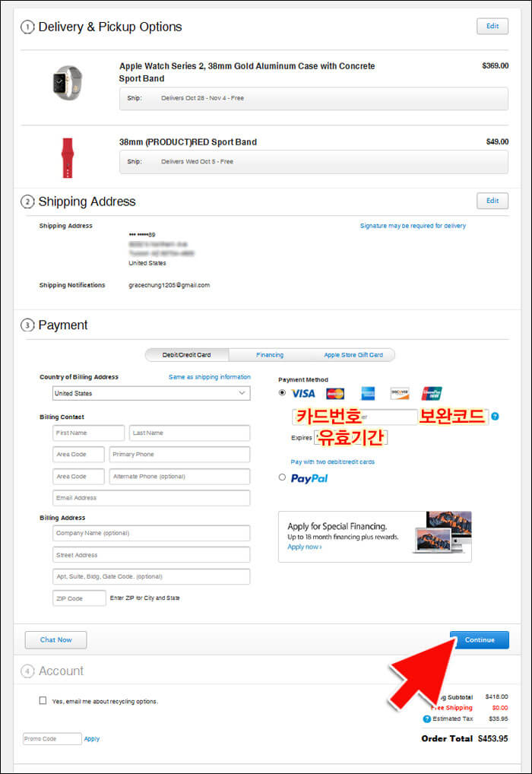Click the Apt, Suite, Bldg field
Viewport: 532px width, 774px height.
[x=151, y=576]
